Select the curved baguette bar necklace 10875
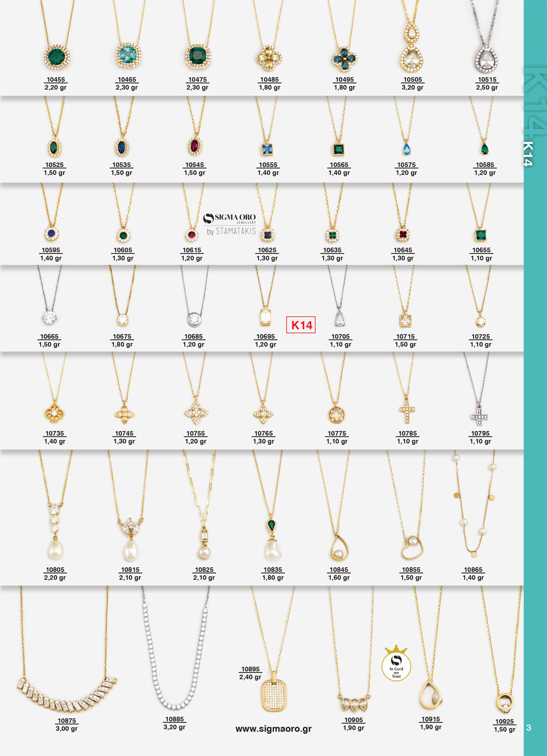 67,695
